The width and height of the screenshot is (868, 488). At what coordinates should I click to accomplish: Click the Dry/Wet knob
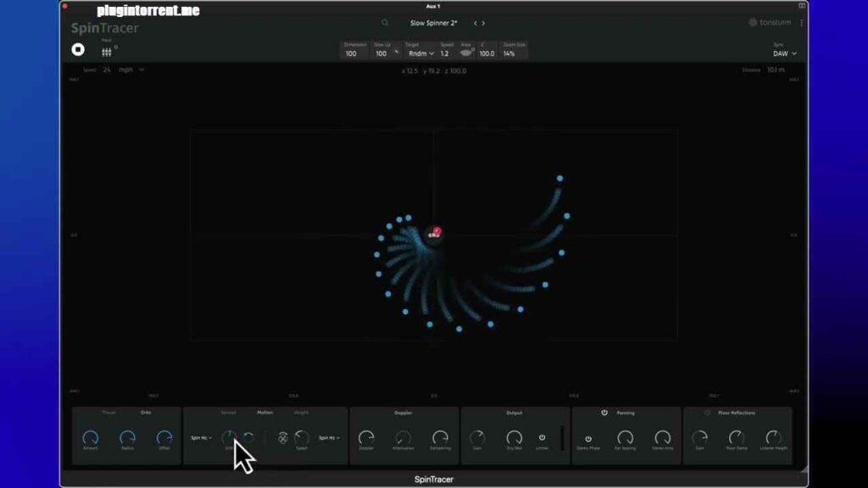point(515,438)
